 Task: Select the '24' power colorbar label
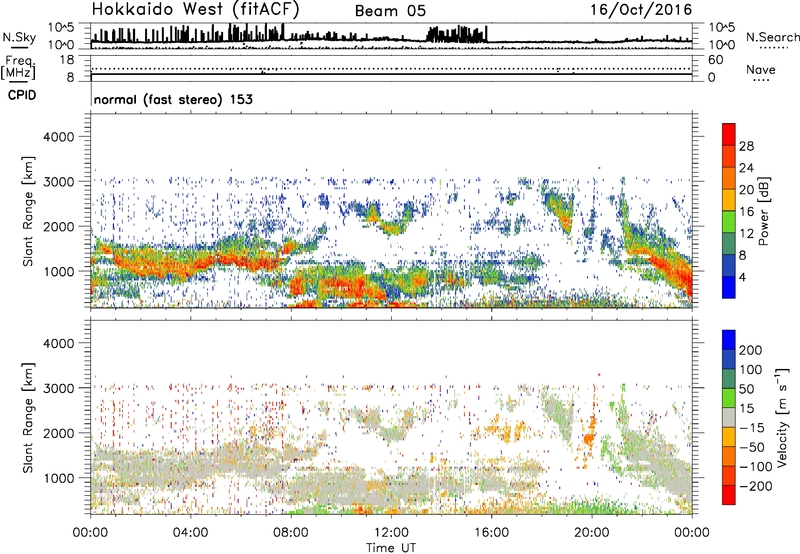[x=746, y=168]
